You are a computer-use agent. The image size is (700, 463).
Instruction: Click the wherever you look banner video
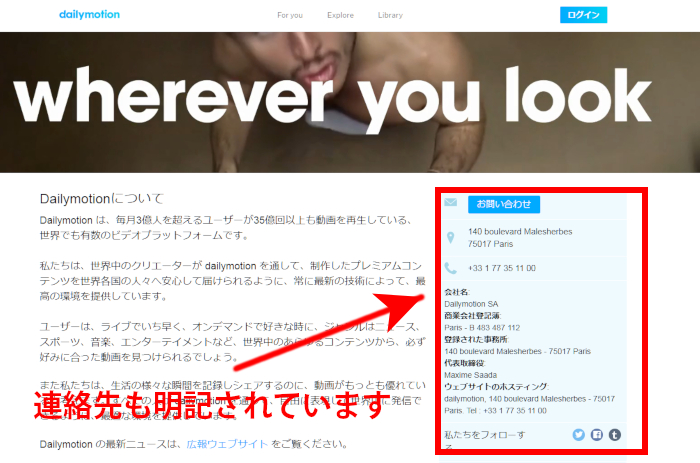(350, 102)
